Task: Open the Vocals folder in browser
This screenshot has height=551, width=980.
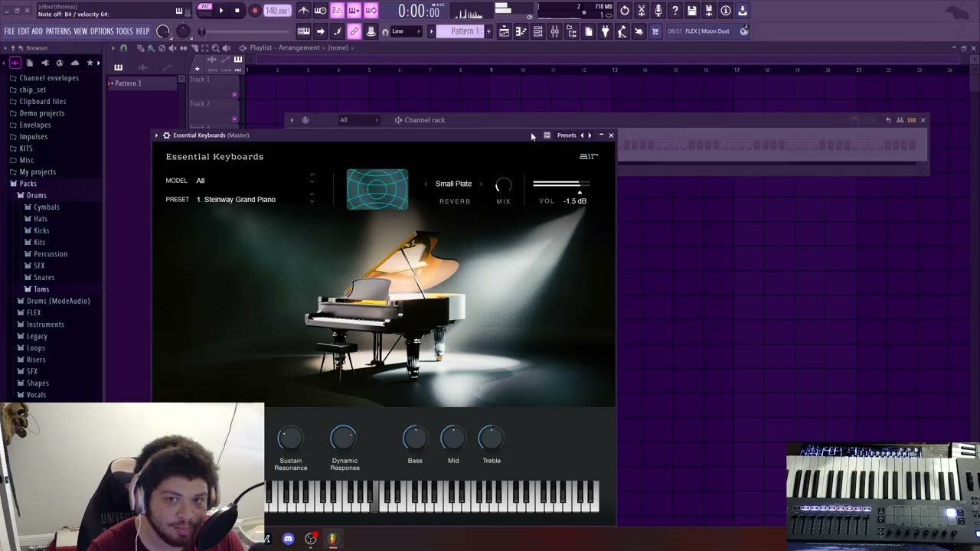Action: click(x=36, y=395)
